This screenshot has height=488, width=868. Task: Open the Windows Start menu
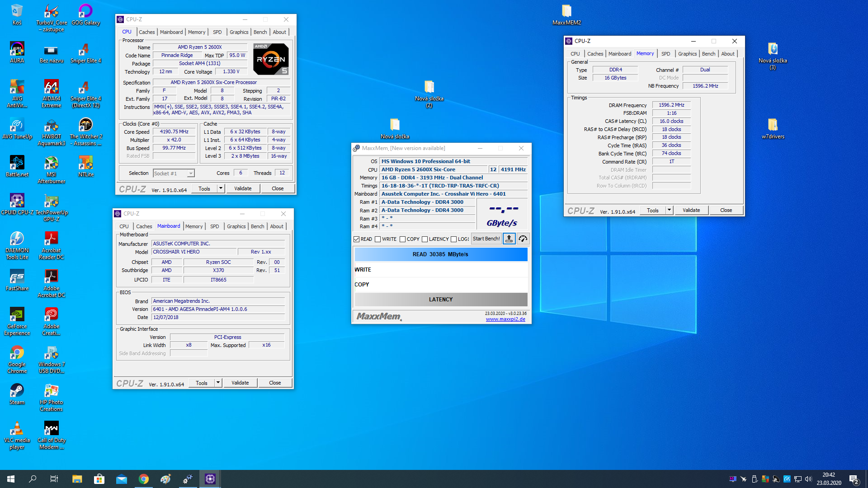(11, 479)
